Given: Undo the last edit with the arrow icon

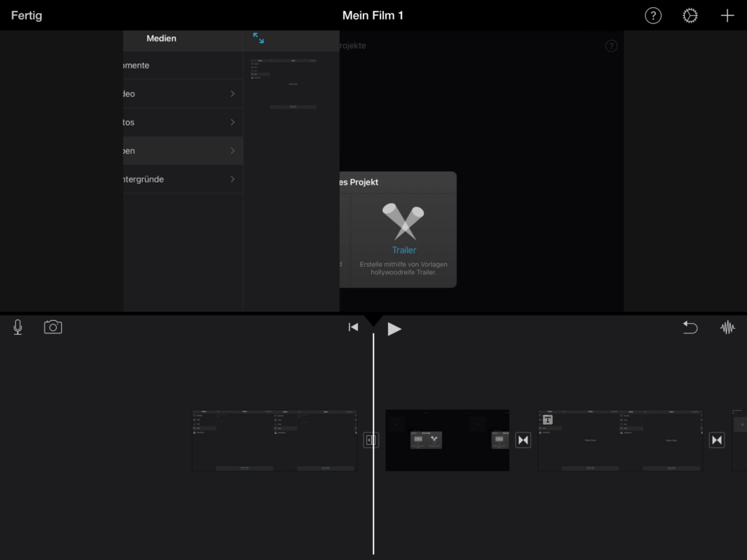Looking at the screenshot, I should click(690, 327).
